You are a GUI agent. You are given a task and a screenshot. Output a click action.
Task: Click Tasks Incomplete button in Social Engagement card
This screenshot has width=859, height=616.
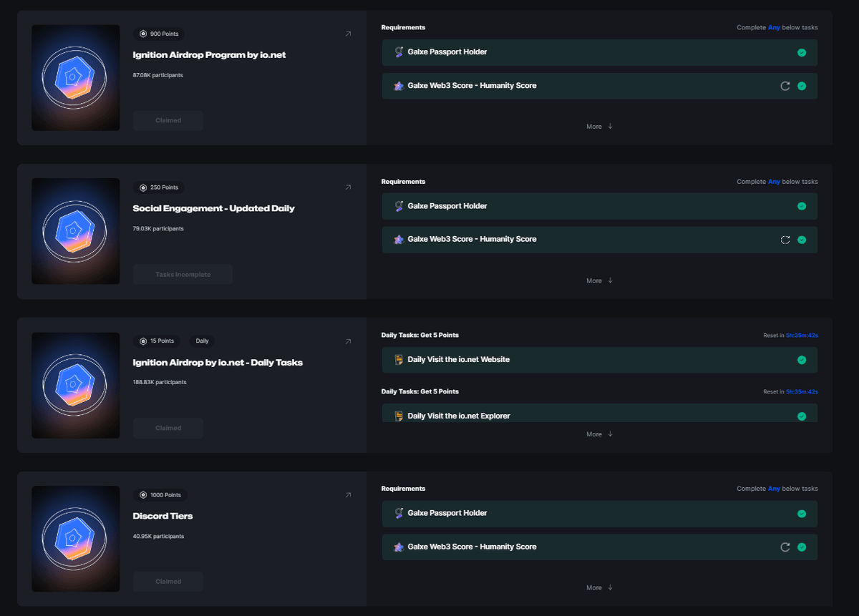point(183,275)
